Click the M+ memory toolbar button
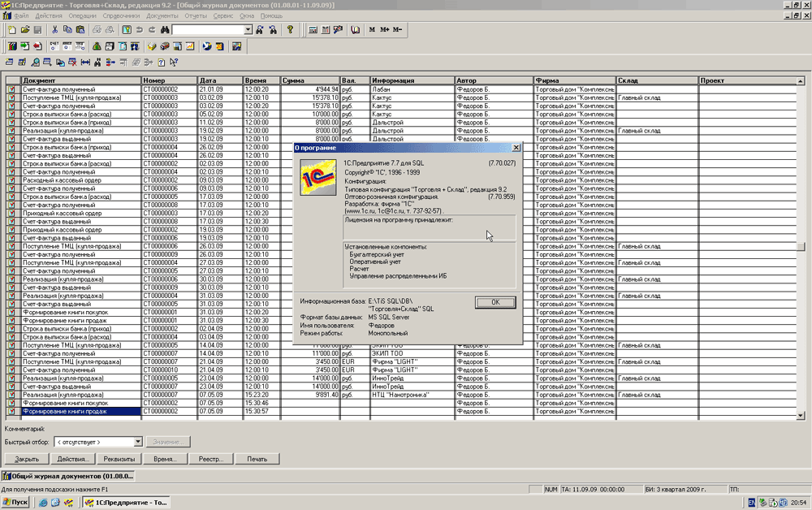812x510 pixels. tap(384, 30)
